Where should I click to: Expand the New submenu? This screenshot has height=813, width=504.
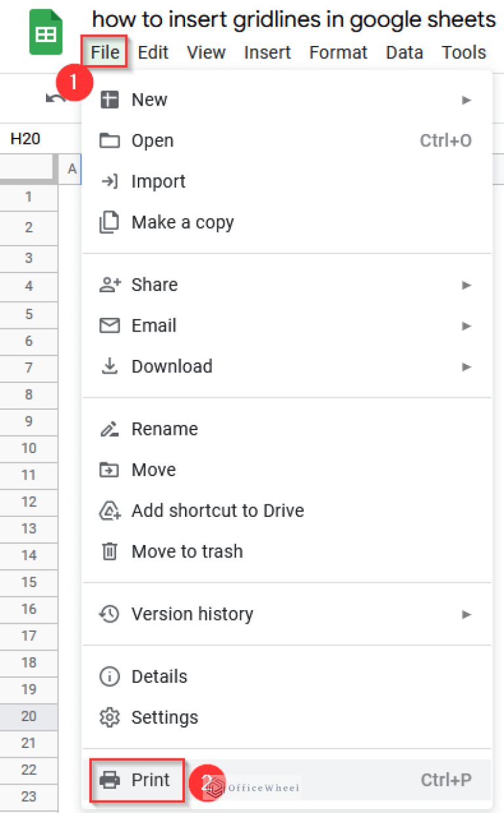coord(467,100)
